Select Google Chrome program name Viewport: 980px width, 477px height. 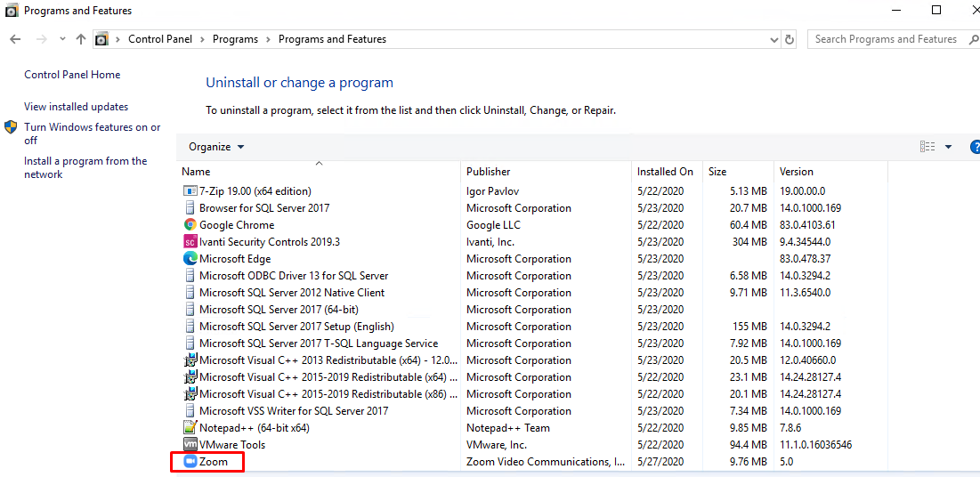pos(236,224)
